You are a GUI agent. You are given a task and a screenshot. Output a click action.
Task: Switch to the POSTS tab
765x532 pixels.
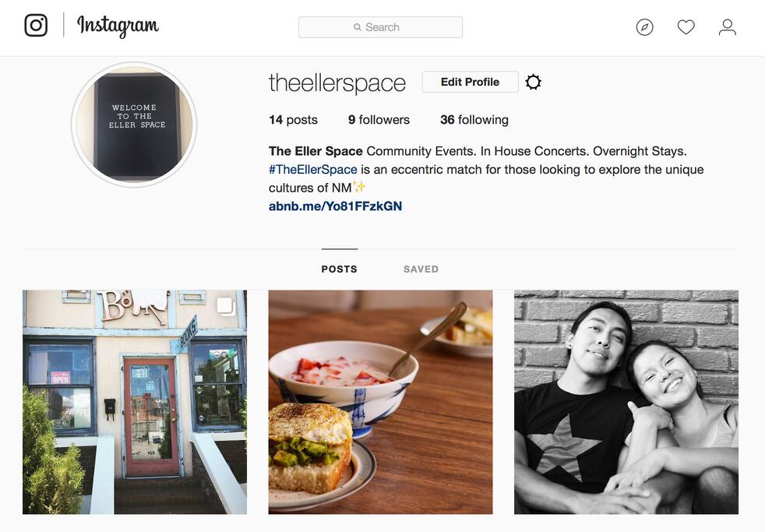(340, 269)
